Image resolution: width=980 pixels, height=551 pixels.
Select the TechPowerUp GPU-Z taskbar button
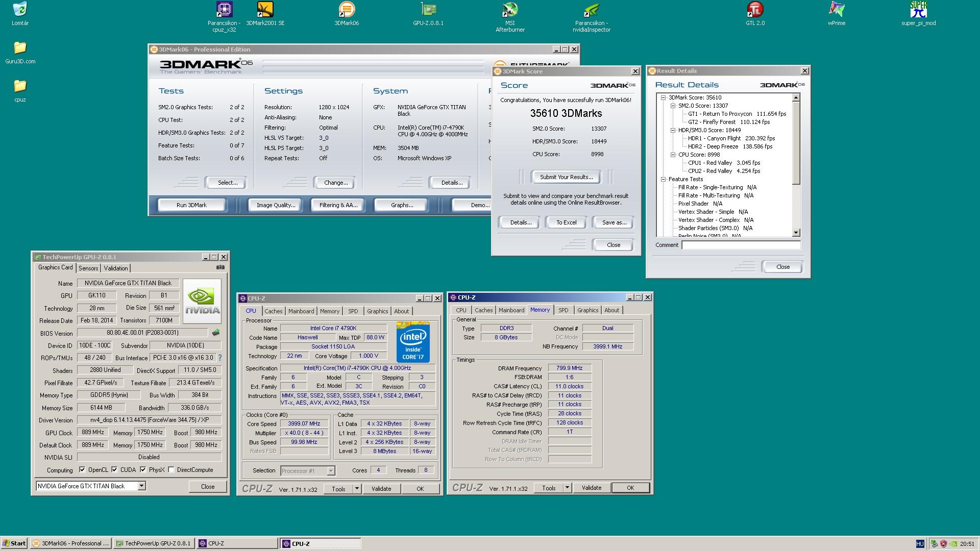tap(154, 544)
